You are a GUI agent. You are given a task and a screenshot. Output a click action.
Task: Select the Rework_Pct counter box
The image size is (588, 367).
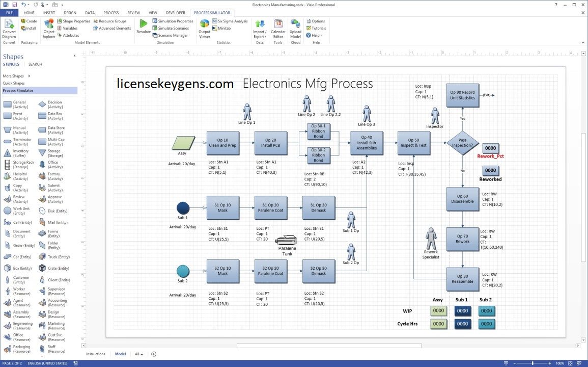click(x=490, y=148)
